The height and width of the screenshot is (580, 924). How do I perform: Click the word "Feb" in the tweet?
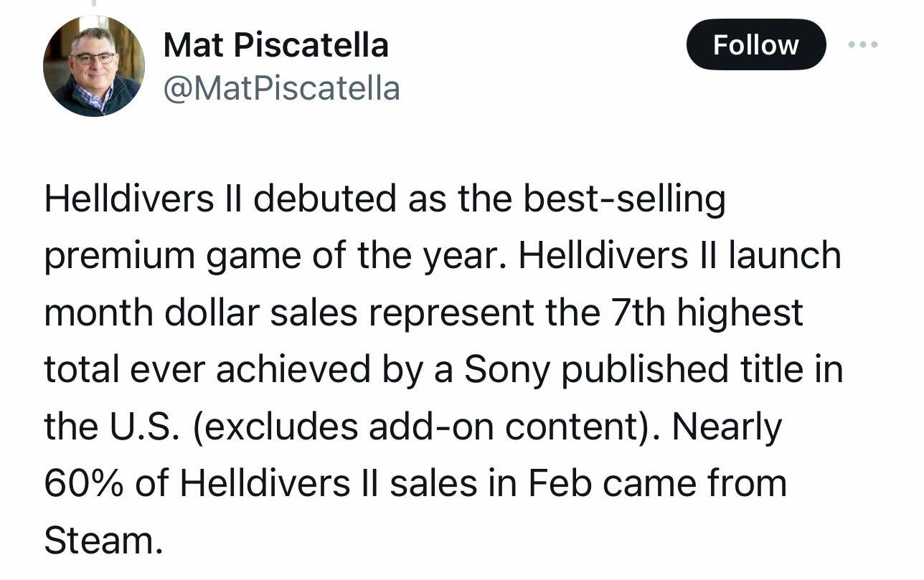tap(559, 482)
